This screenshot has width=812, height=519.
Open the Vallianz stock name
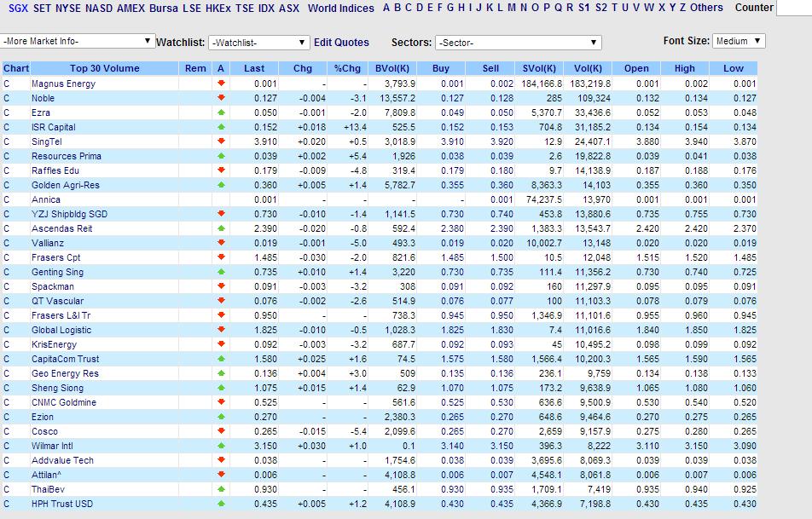(x=48, y=243)
